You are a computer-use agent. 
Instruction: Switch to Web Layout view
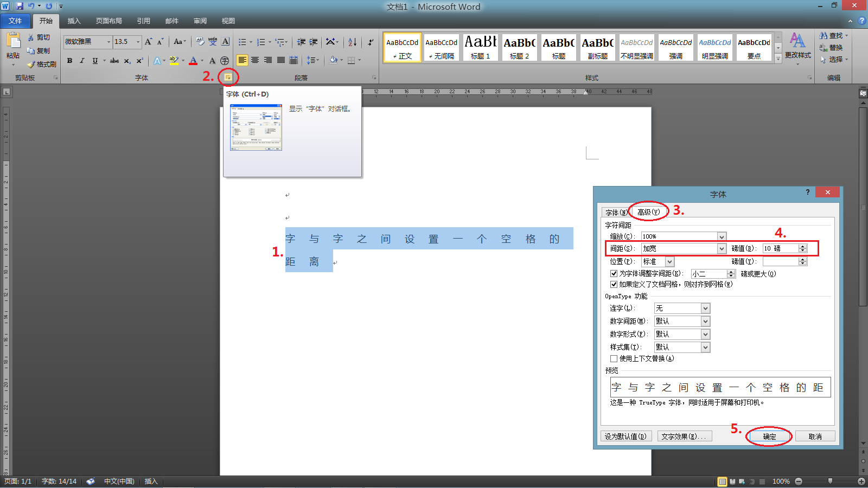(x=742, y=481)
